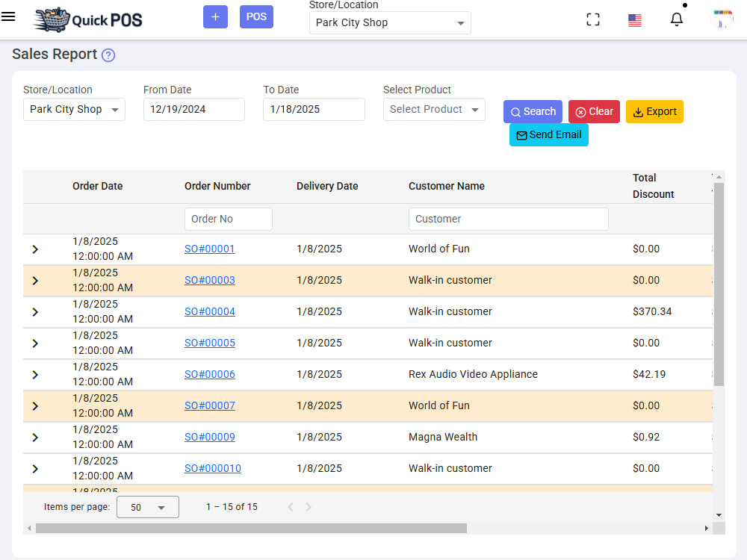Image resolution: width=747 pixels, height=560 pixels.
Task: Click the Quick POS cart logo
Action: [x=87, y=19]
